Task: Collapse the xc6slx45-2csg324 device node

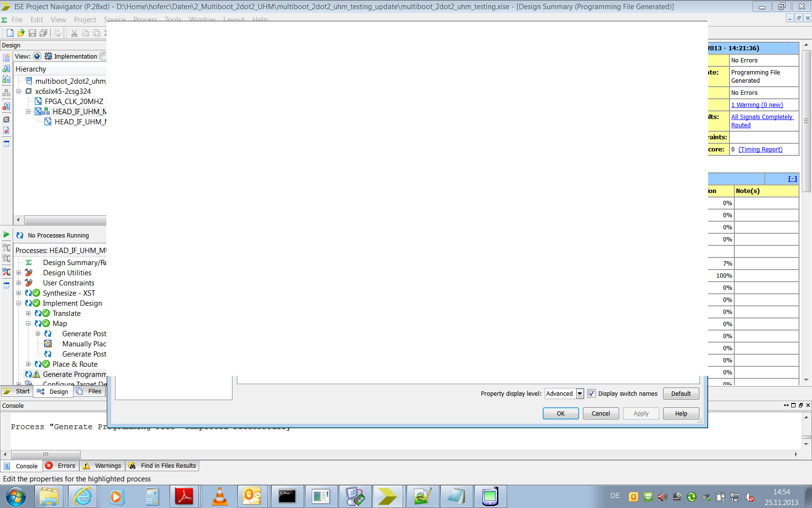Action: [x=18, y=91]
